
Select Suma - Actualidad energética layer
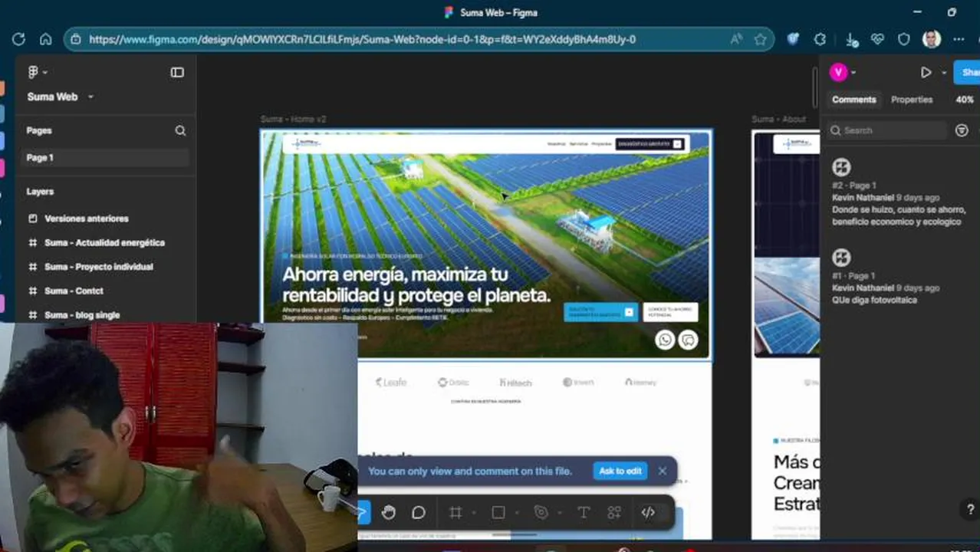pyautogui.click(x=104, y=242)
